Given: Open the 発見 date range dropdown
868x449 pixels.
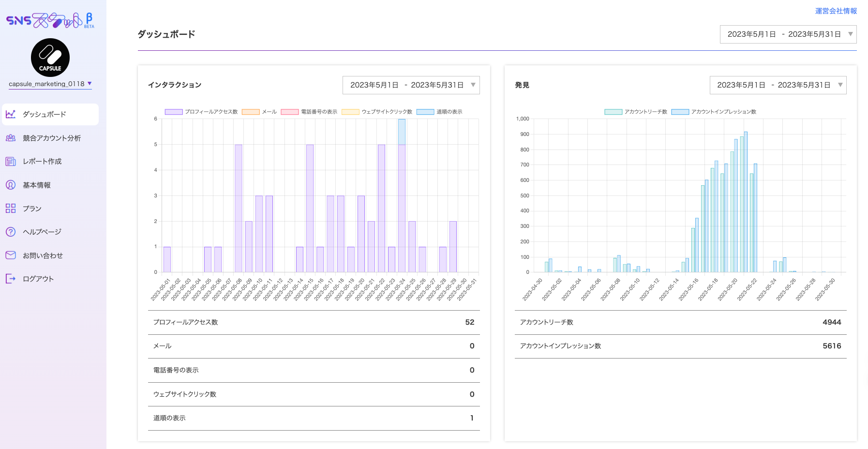Looking at the screenshot, I should pyautogui.click(x=778, y=85).
